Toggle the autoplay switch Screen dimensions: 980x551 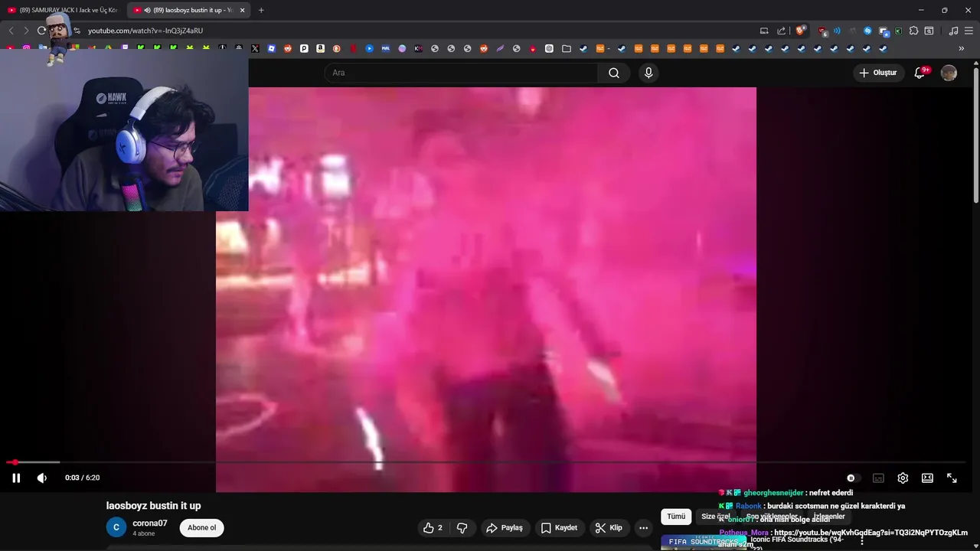pos(854,478)
